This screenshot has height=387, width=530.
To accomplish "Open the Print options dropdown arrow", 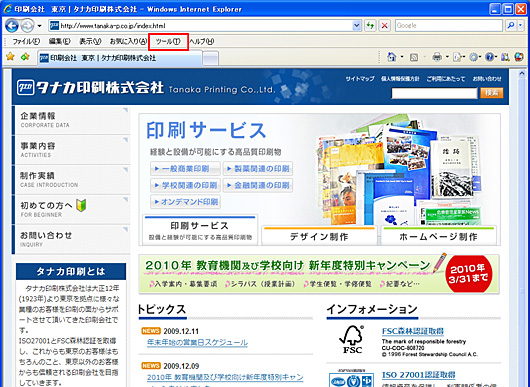I will [x=447, y=57].
